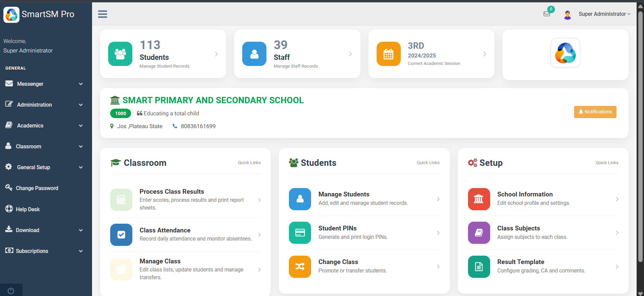Viewport: 644px width, 296px height.
Task: Expand the Administration sidebar menu
Action: 46,105
